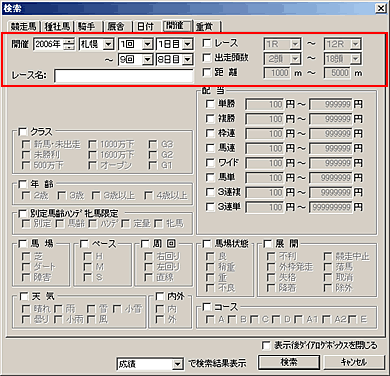The image size is (390, 376).
Task: Click the 単勝 maximum 999999 円 field
Action: tap(331, 104)
